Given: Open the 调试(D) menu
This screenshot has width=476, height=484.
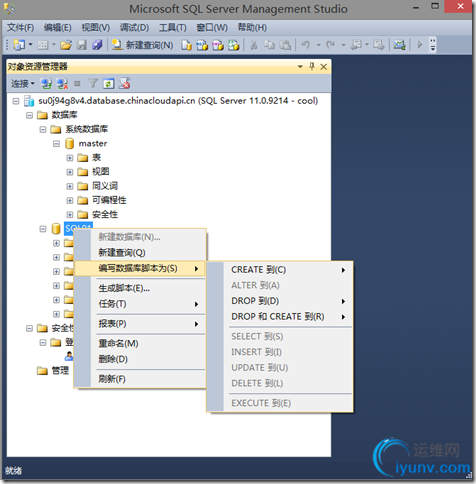Looking at the screenshot, I should [134, 28].
